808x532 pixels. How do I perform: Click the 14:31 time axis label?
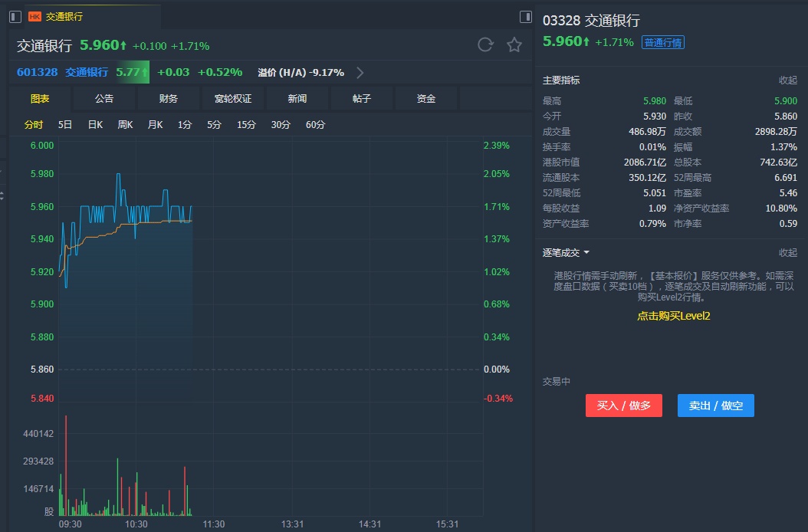370,524
